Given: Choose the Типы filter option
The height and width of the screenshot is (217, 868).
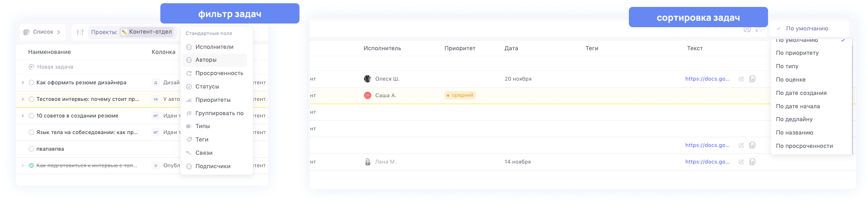Looking at the screenshot, I should [215, 126].
